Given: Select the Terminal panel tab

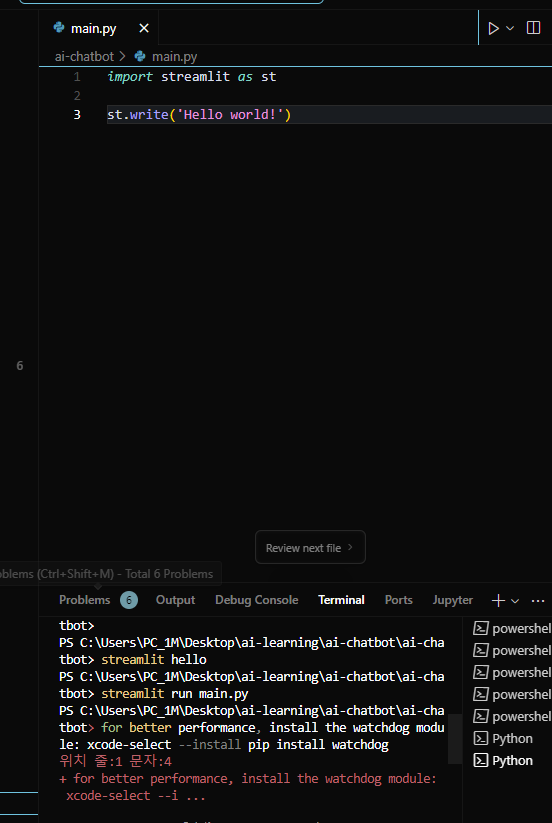Looking at the screenshot, I should click(x=341, y=600).
